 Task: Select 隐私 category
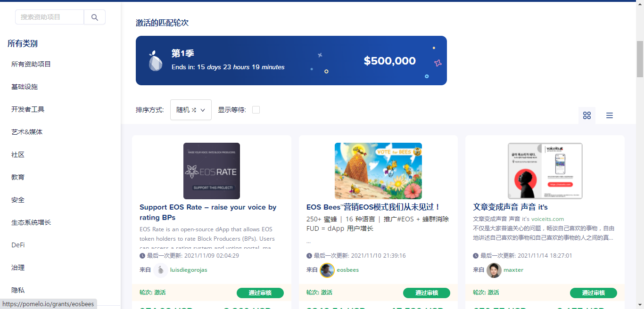(18, 290)
